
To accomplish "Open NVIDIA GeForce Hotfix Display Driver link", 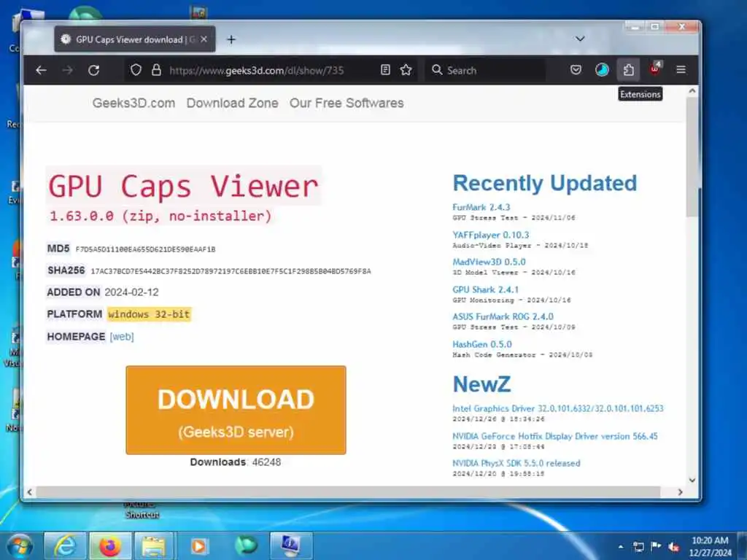I will coord(555,436).
